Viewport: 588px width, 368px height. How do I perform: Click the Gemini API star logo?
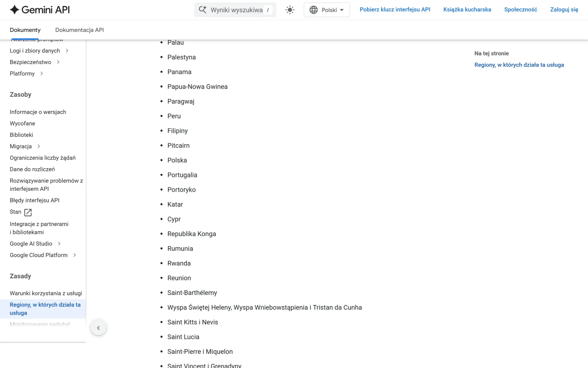(14, 10)
